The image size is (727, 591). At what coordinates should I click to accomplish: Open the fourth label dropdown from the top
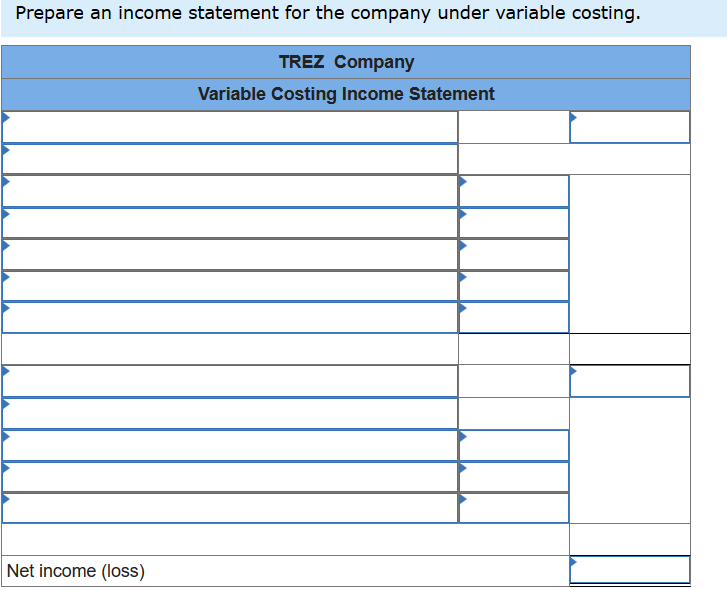[230, 223]
